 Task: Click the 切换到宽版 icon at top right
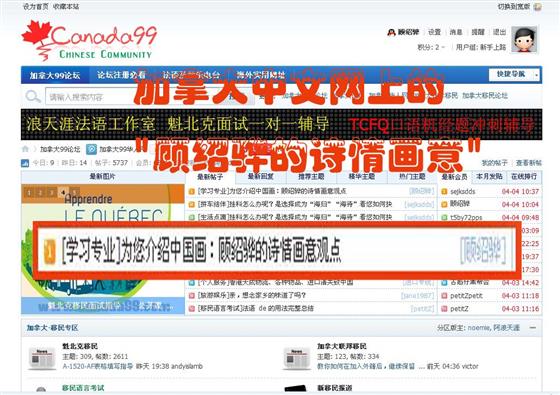point(537,7)
